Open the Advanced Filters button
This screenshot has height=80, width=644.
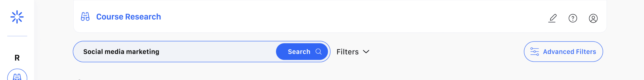pos(563,52)
